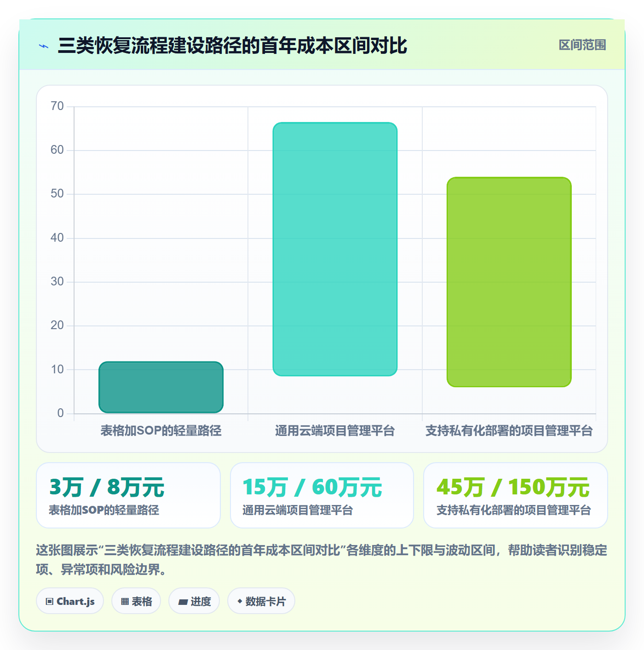
Task: Click the y-axis tick label 30
Action: click(x=57, y=282)
